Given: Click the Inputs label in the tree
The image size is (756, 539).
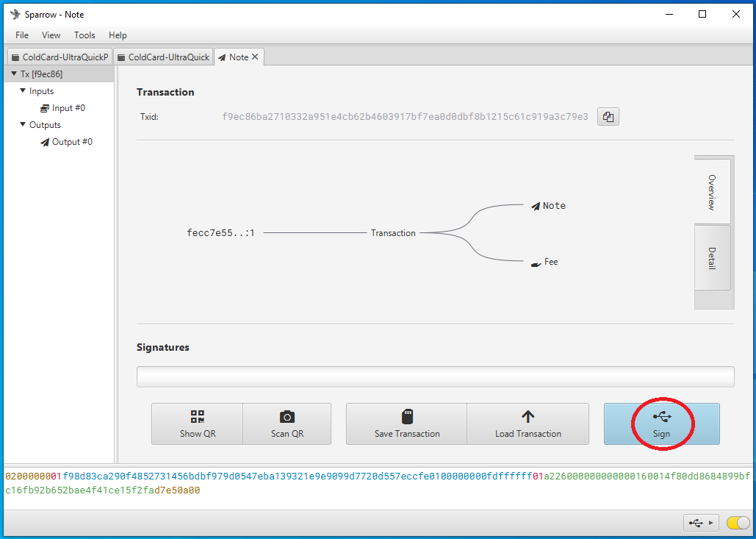Looking at the screenshot, I should click(x=41, y=90).
